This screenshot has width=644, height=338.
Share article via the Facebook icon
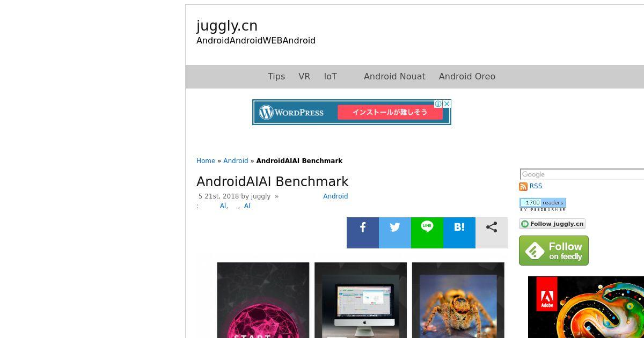click(363, 233)
